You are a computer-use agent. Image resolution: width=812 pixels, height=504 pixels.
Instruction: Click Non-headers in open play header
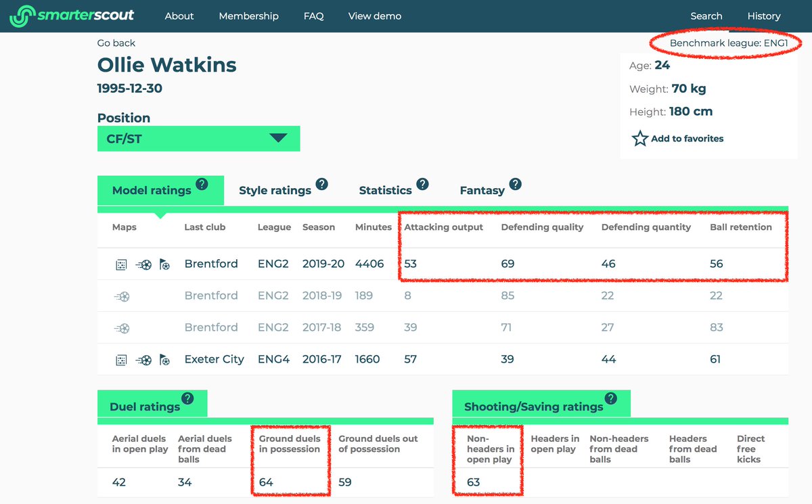tap(491, 449)
